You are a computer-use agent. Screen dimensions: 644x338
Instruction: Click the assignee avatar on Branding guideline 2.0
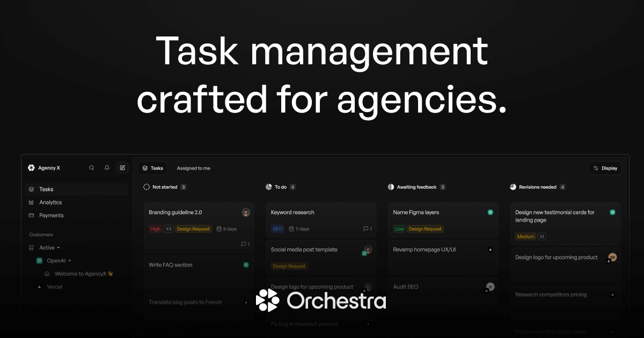(x=246, y=212)
